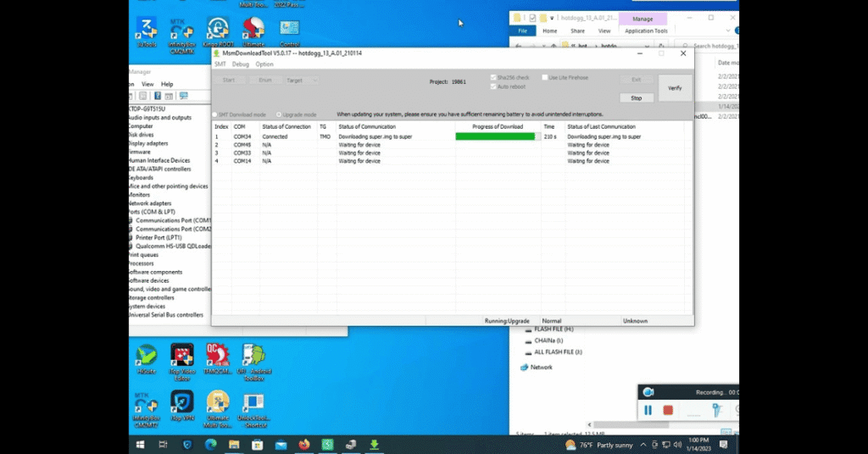Image resolution: width=868 pixels, height=454 pixels.
Task: Launch the iTop VPN desktop shortcut
Action: tap(181, 406)
